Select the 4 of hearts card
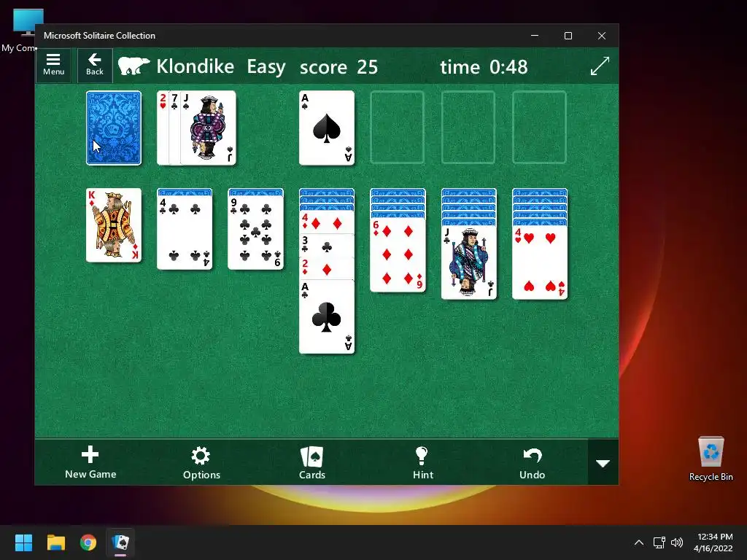747x560 pixels. (540, 262)
